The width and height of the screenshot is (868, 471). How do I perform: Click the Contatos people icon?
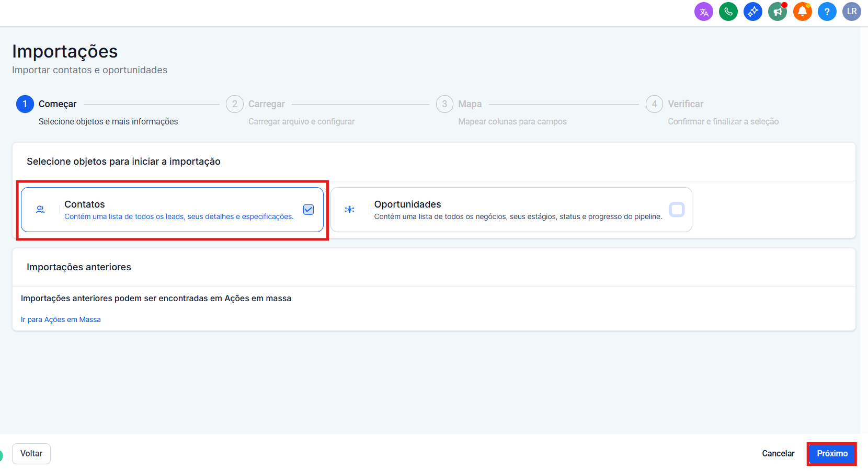tap(40, 210)
